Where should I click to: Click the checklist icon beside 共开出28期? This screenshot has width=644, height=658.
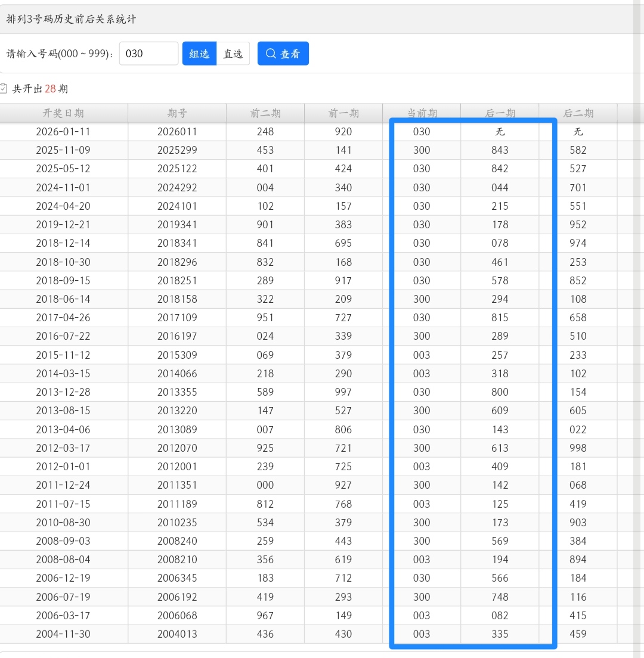4,89
